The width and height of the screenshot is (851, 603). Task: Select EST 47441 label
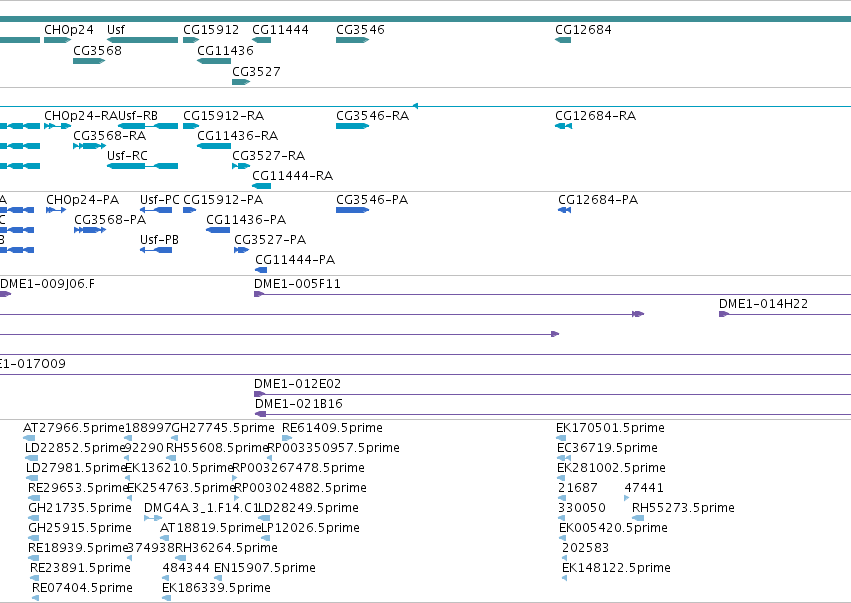644,488
